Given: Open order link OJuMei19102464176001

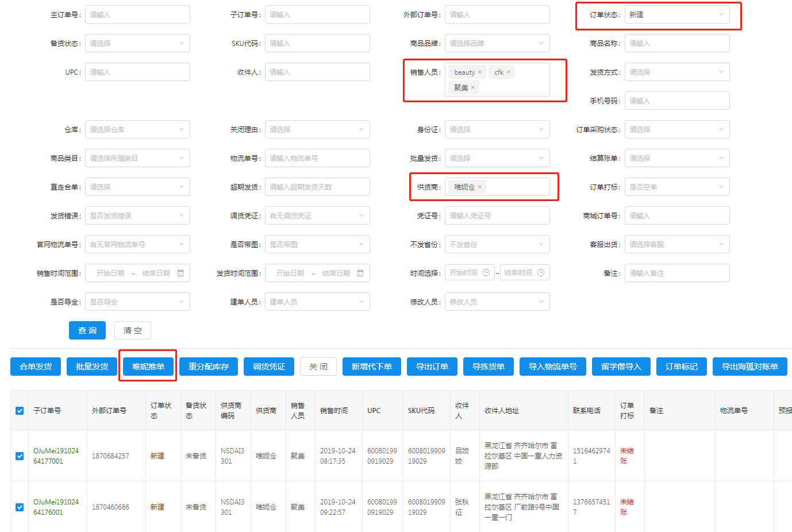Looking at the screenshot, I should click(x=56, y=507).
